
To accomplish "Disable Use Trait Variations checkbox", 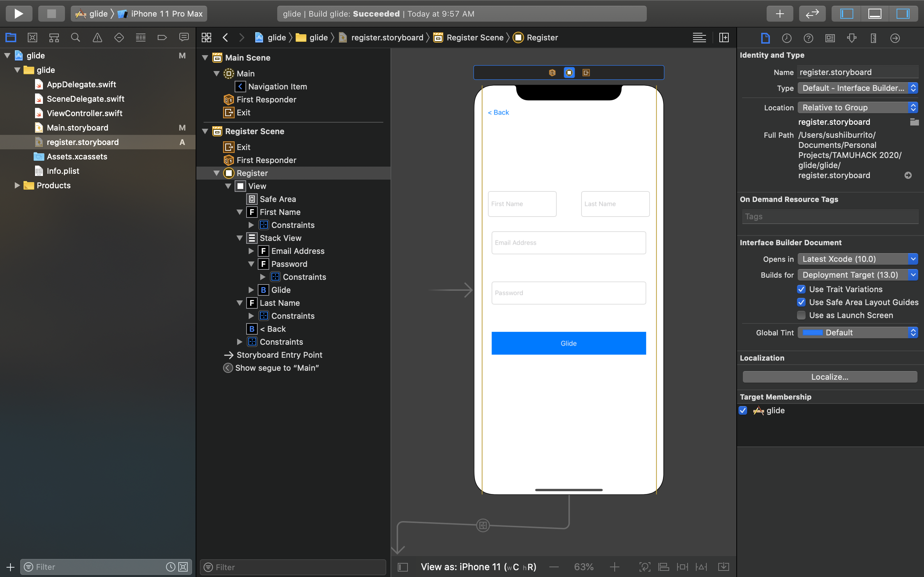I will (801, 289).
